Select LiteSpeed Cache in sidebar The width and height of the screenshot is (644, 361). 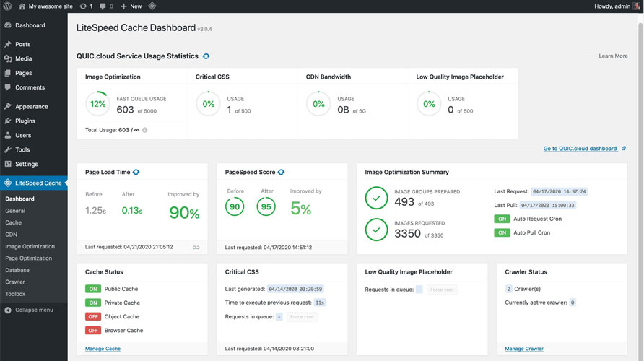pyautogui.click(x=34, y=183)
